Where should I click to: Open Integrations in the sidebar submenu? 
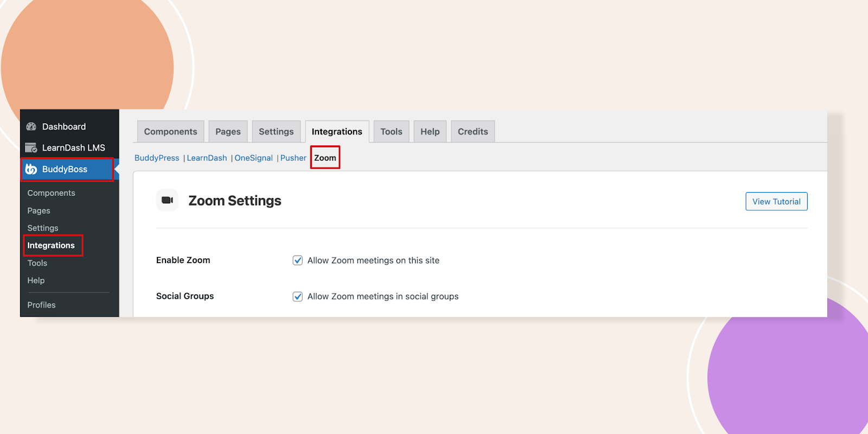click(51, 245)
